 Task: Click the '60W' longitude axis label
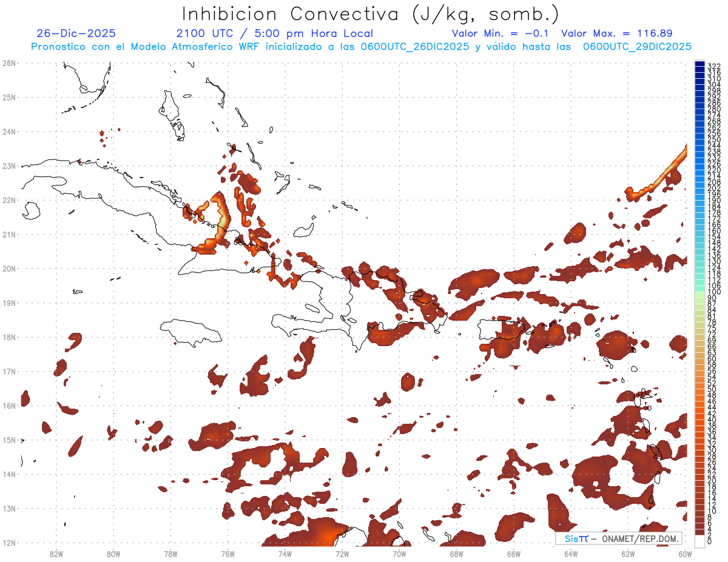686,554
